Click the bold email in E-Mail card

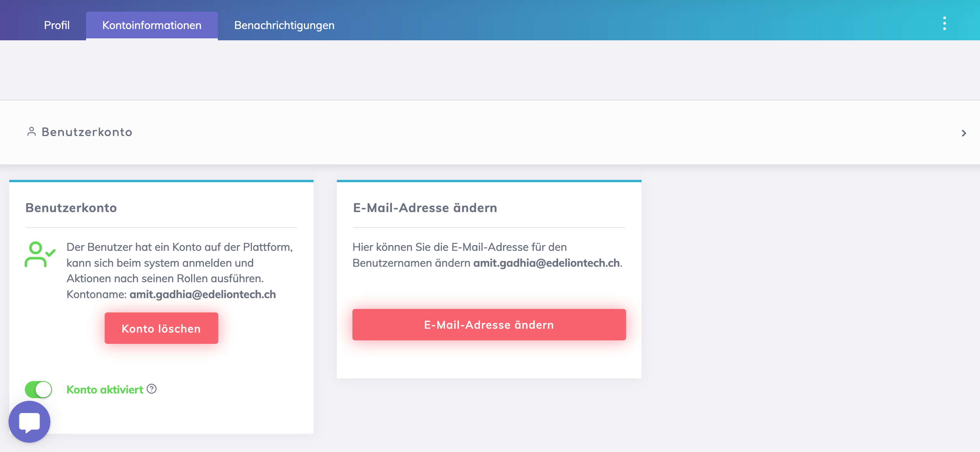(546, 263)
